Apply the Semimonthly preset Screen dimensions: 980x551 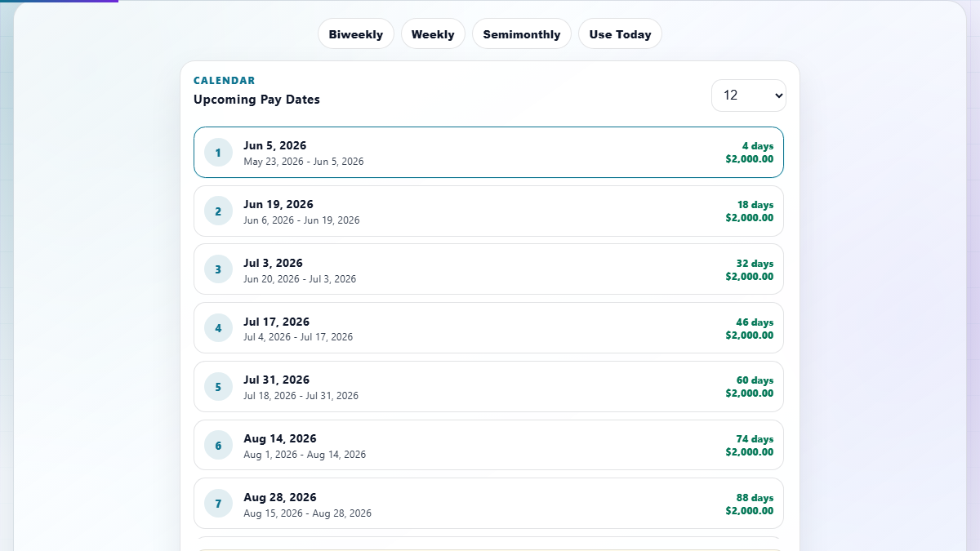coord(522,34)
